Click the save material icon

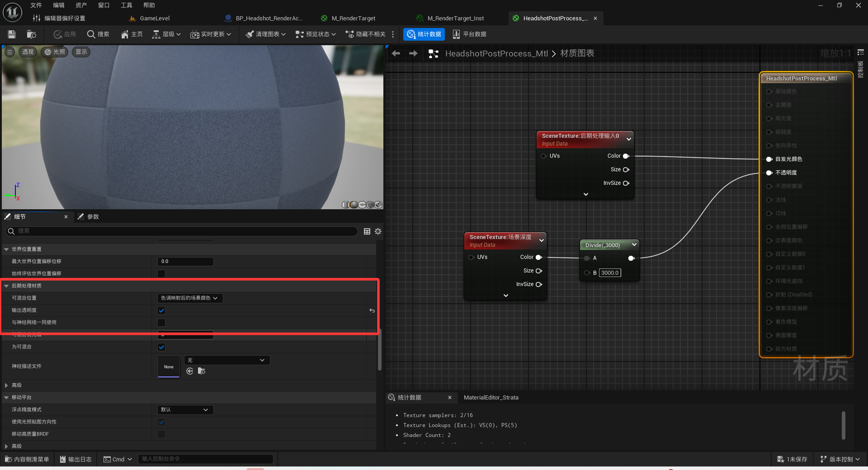pos(12,34)
